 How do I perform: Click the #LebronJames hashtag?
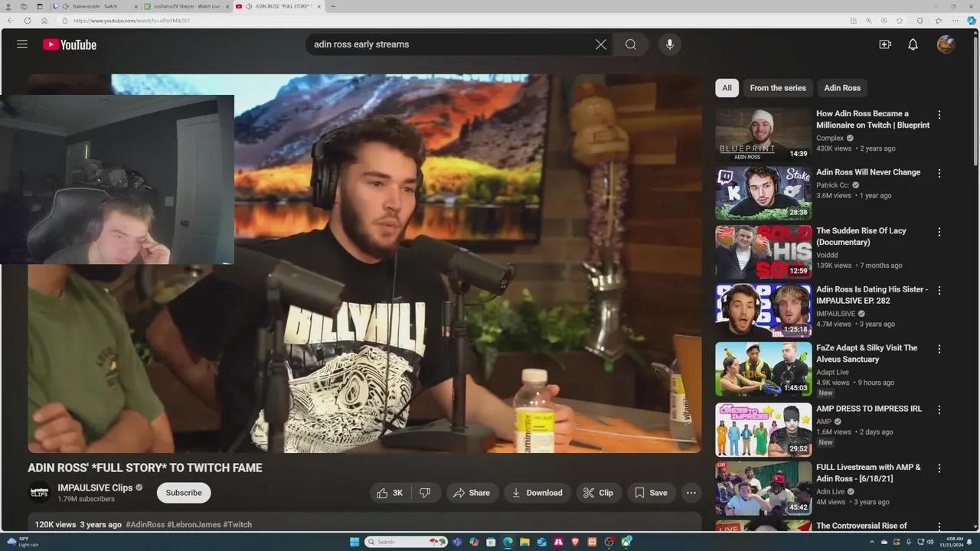coord(194,525)
